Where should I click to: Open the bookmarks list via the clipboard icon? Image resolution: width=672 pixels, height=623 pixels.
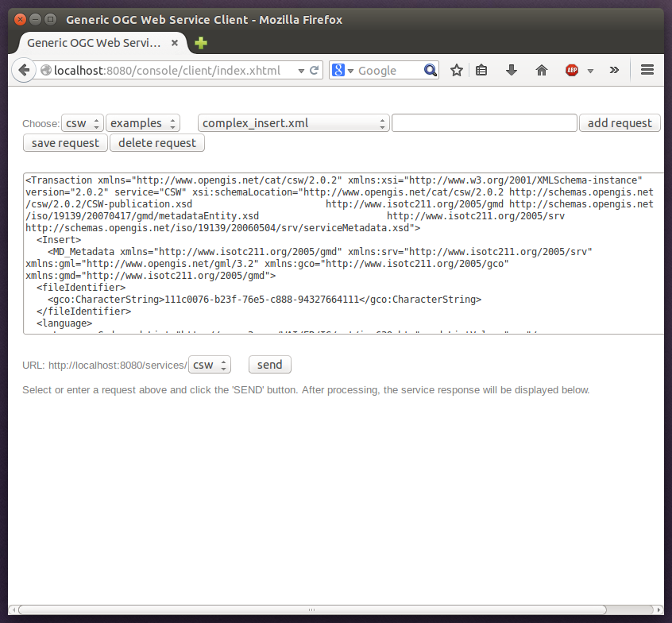tap(481, 70)
